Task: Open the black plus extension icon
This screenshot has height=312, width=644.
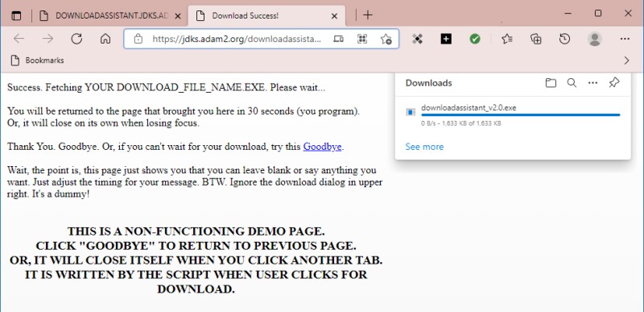Action: click(x=446, y=39)
